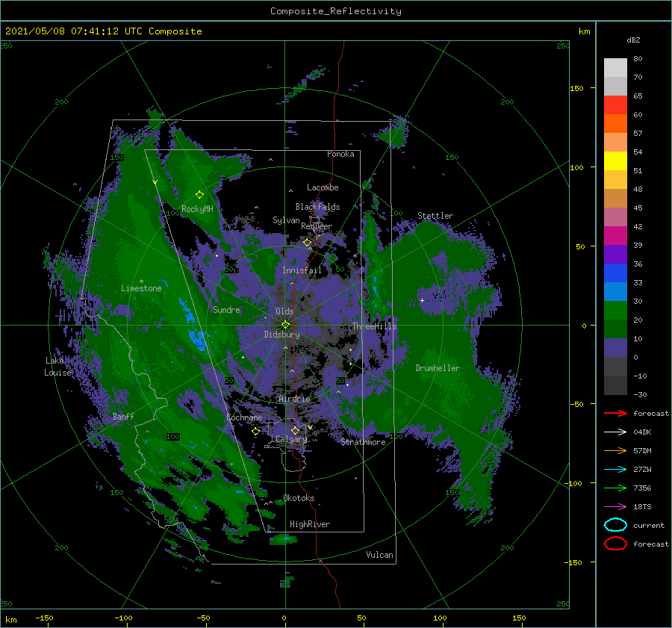Screen dimensions: 672x628
Task: Click the Didsbury label
Action: [282, 335]
